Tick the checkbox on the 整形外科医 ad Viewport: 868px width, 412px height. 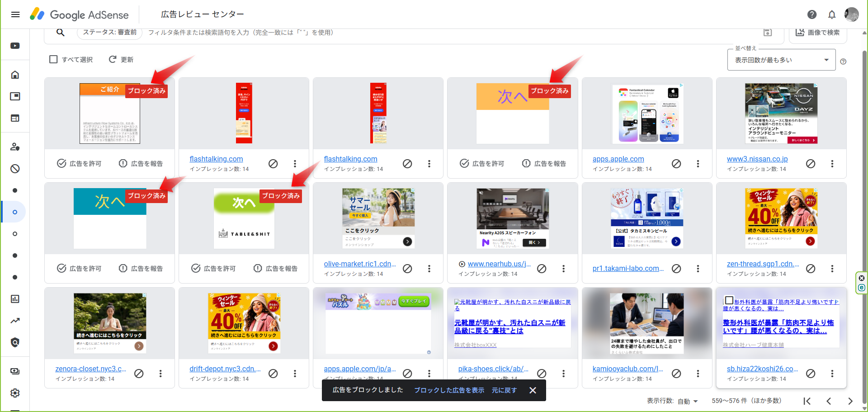coord(729,300)
